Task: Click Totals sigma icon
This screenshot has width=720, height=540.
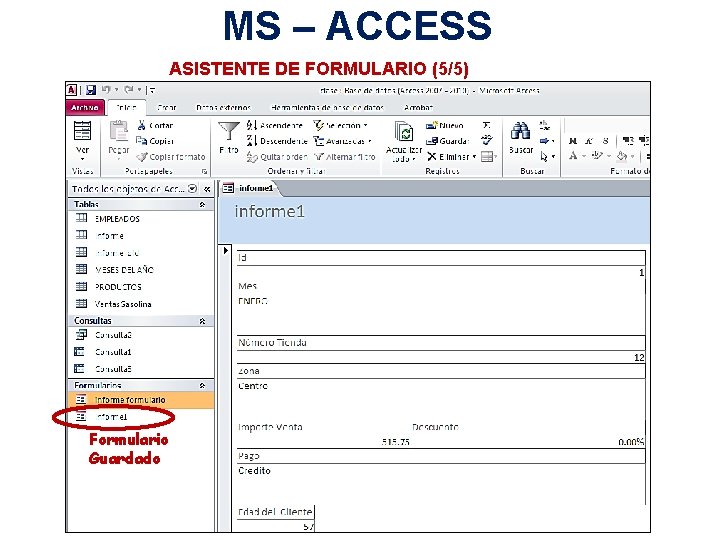Action: click(x=487, y=125)
